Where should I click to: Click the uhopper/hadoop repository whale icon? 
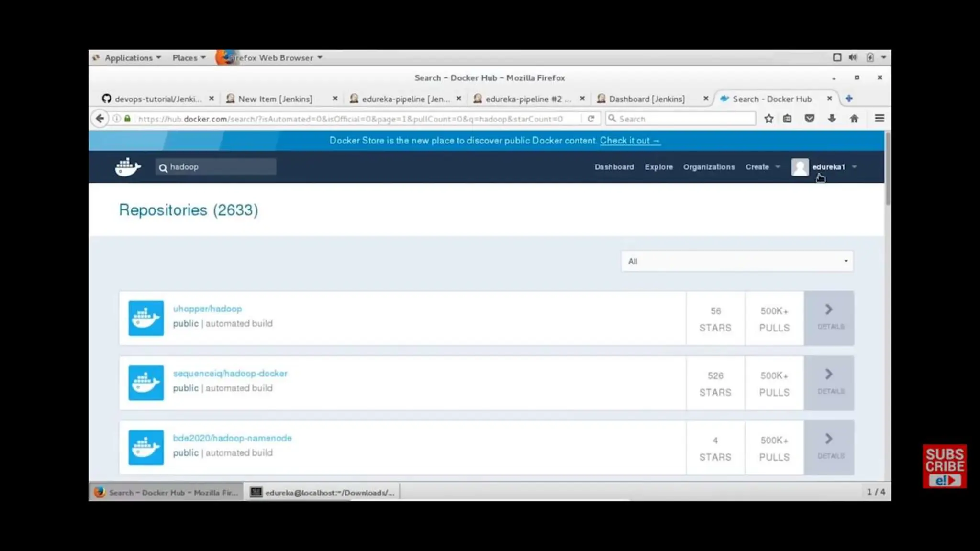[146, 318]
